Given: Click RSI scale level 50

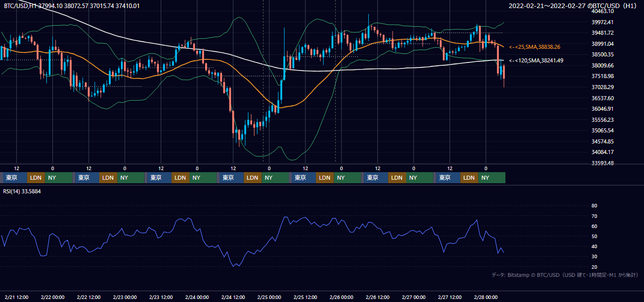Looking at the screenshot, I should (594, 237).
